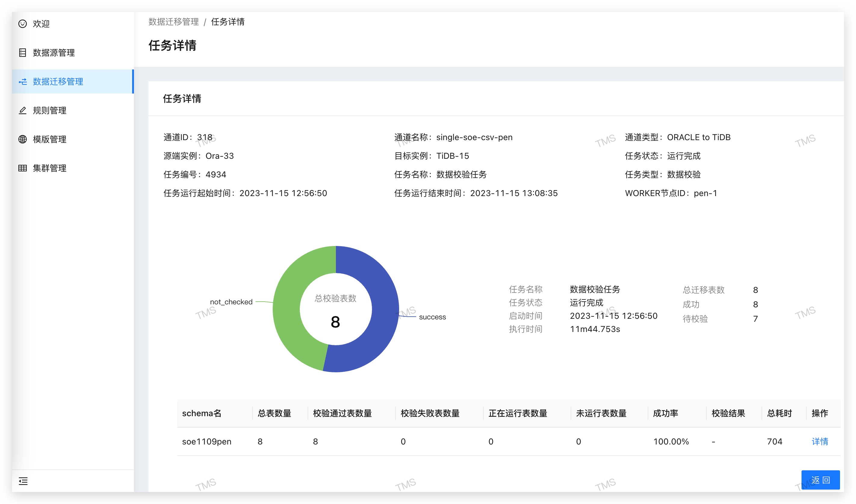This screenshot has height=504, width=856.
Task: Click the 成功率 column header
Action: click(665, 413)
